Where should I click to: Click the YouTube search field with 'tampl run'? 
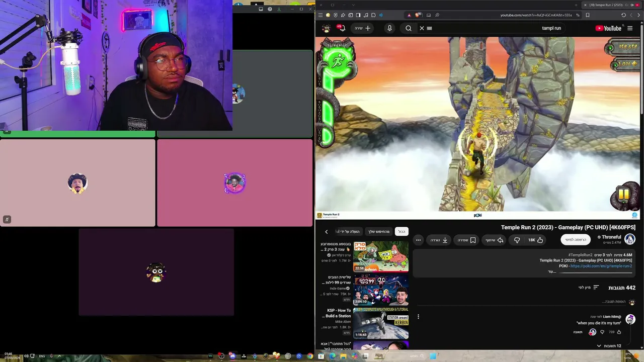pos(493,28)
